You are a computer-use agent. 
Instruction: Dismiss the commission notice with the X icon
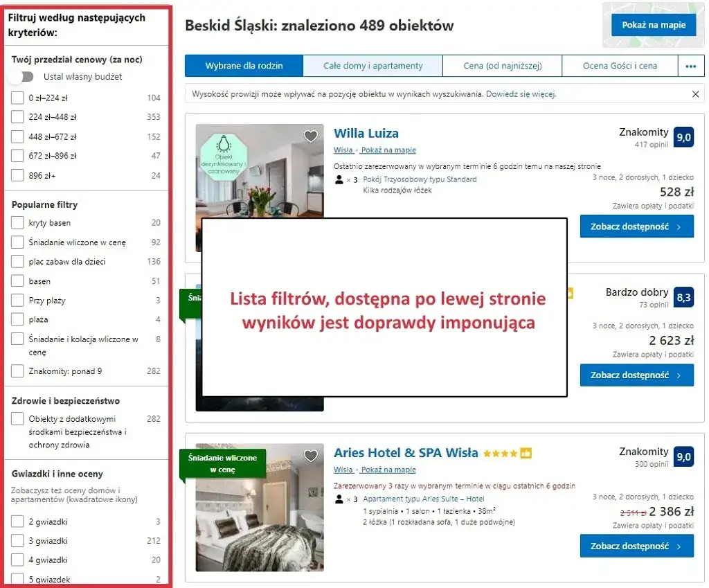click(x=695, y=94)
